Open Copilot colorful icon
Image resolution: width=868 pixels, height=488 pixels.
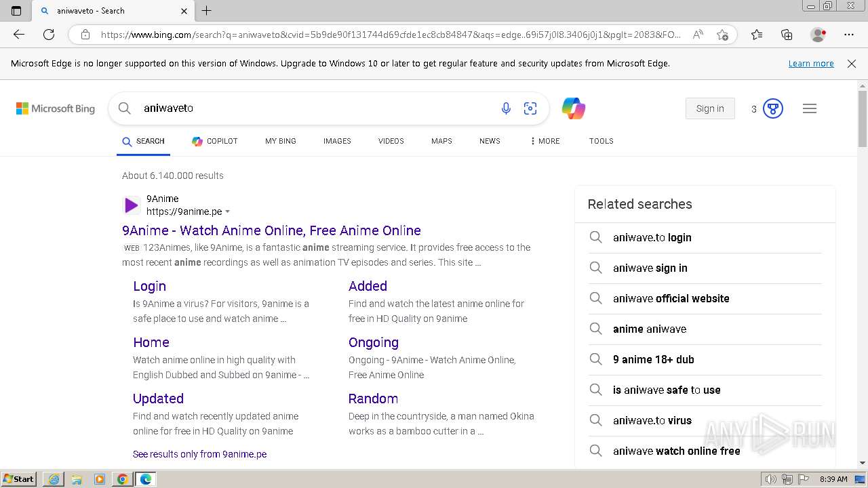pos(573,108)
